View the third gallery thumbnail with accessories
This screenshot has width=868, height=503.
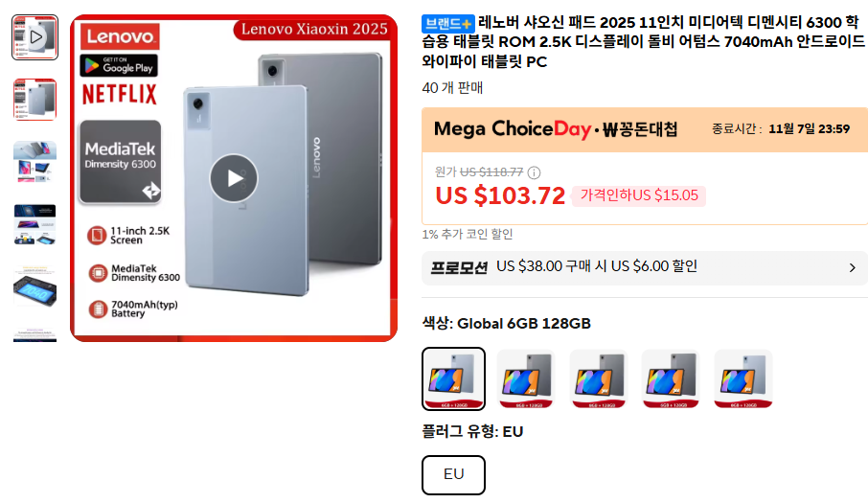[34, 162]
